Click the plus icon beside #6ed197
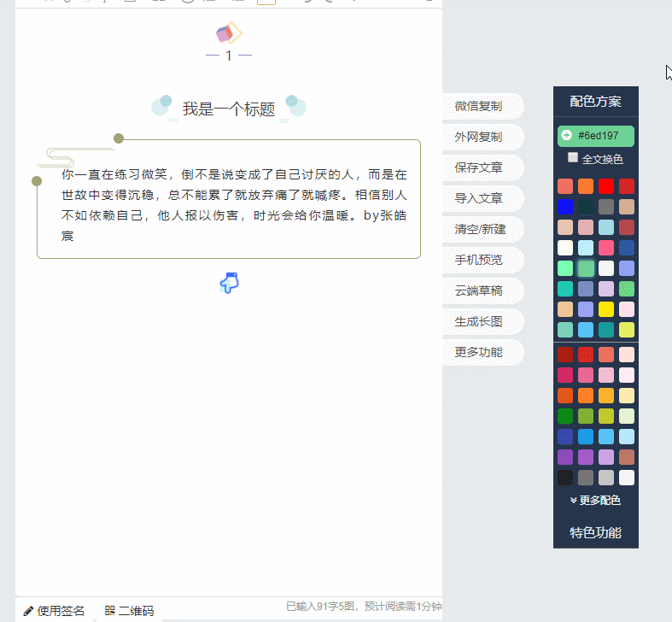 [566, 136]
